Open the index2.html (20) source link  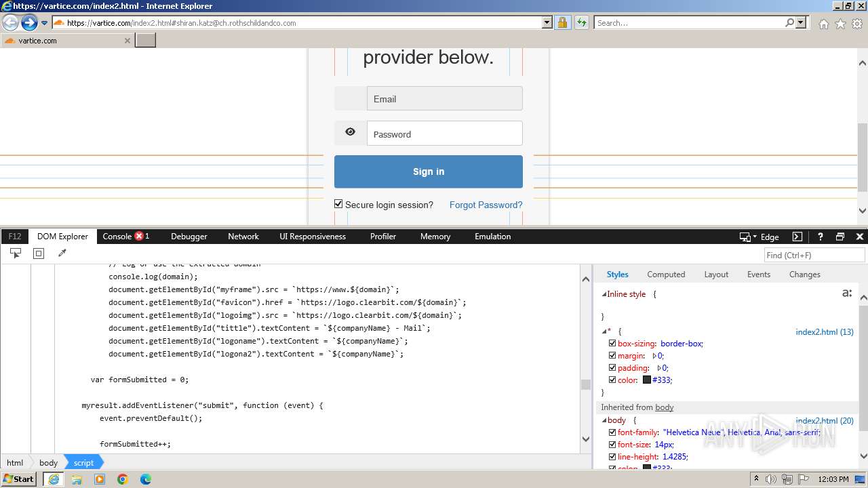[x=825, y=421]
